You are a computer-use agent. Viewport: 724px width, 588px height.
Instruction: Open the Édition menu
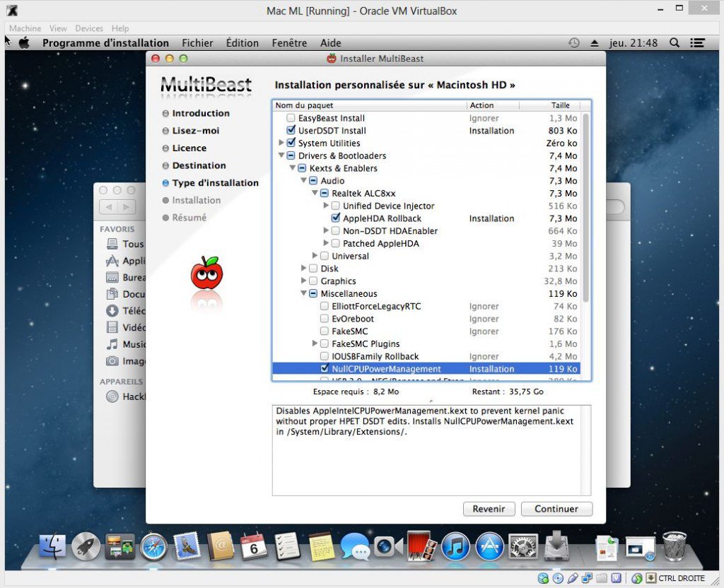(x=243, y=43)
